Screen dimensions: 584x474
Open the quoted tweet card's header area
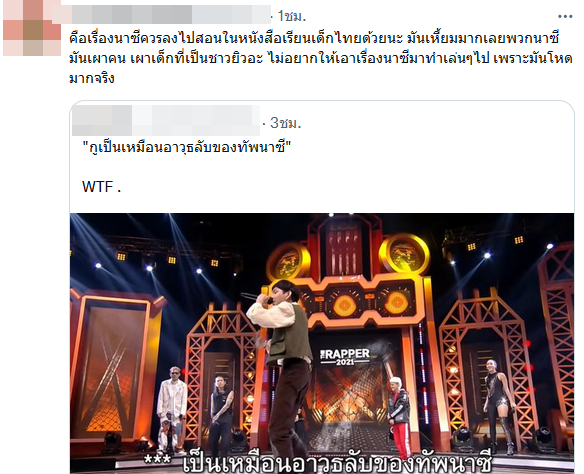point(322,122)
